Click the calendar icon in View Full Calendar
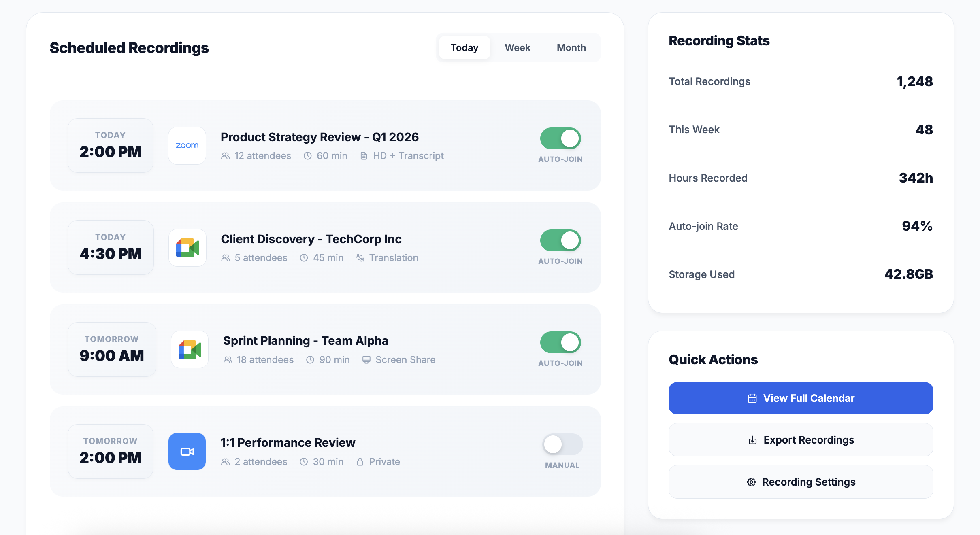 click(x=752, y=399)
